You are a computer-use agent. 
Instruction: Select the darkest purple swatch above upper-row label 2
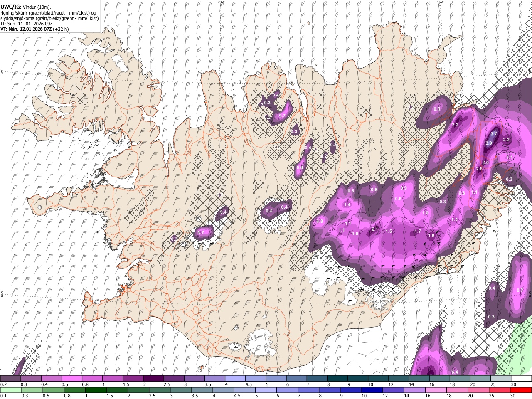tap(153, 379)
